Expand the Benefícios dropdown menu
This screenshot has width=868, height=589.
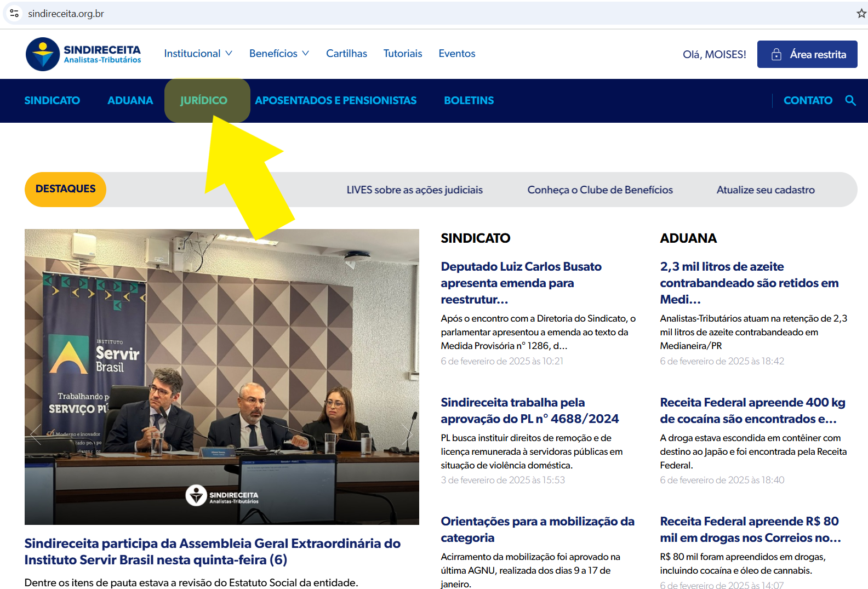tap(279, 54)
